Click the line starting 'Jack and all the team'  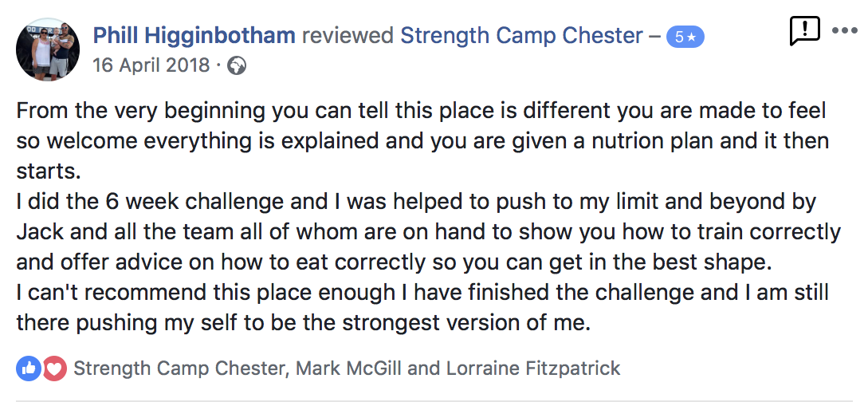pyautogui.click(x=429, y=233)
